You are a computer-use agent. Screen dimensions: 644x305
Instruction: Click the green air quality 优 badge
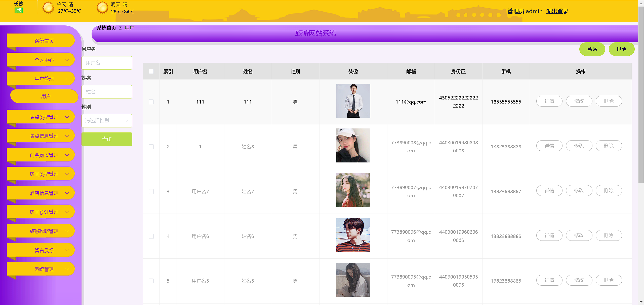[x=19, y=11]
